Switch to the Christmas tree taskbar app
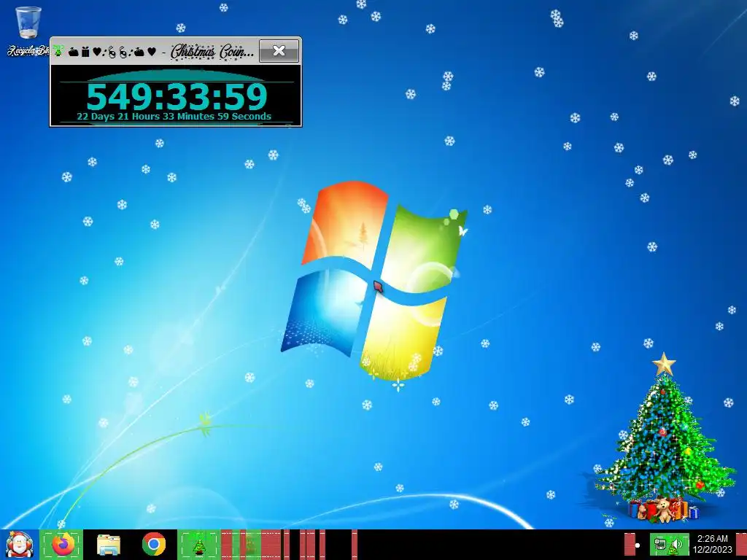The image size is (747, 560). (x=198, y=545)
